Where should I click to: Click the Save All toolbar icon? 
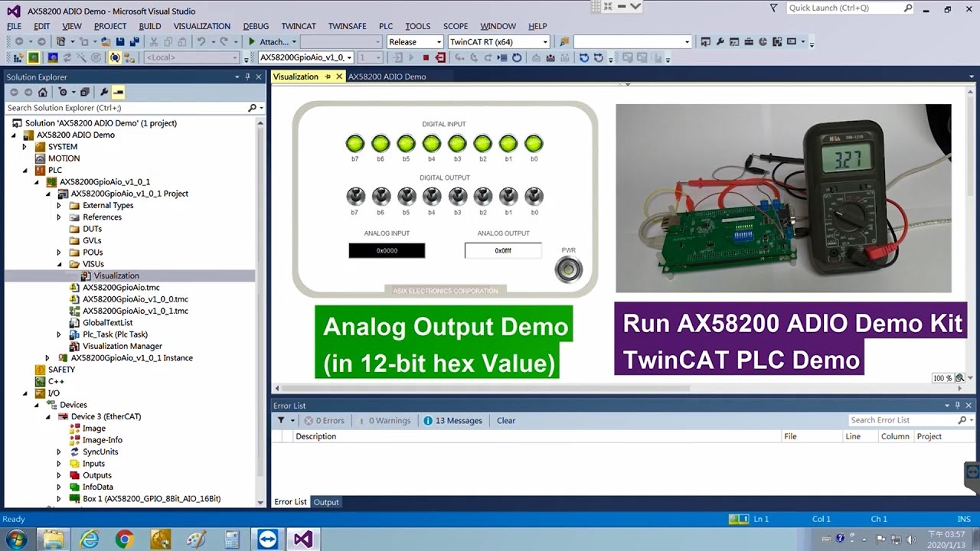pos(135,41)
